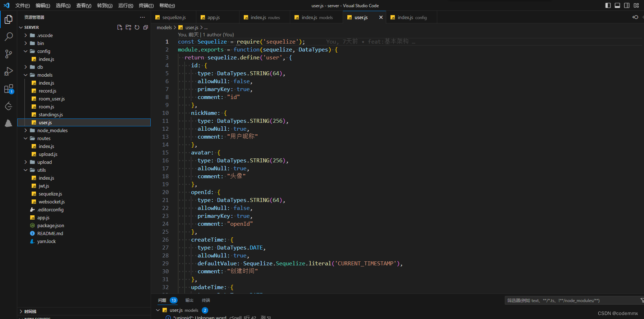Open the 编辑(E) menu

click(43, 5)
